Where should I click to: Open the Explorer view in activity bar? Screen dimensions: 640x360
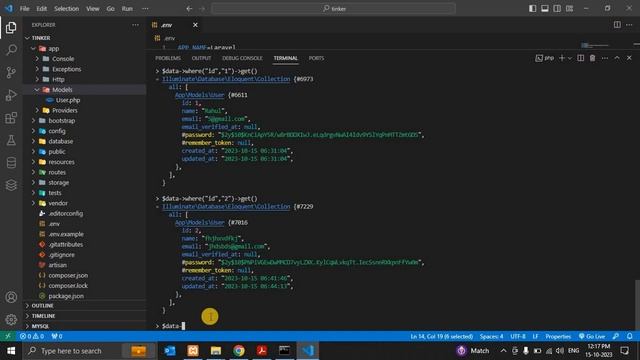pyautogui.click(x=11, y=27)
